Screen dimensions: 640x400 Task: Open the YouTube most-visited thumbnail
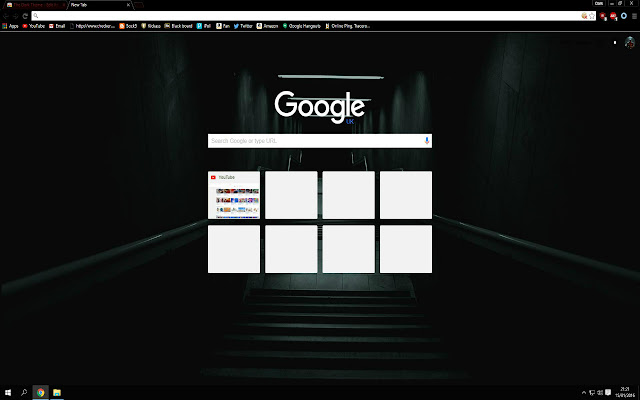[x=234, y=195]
